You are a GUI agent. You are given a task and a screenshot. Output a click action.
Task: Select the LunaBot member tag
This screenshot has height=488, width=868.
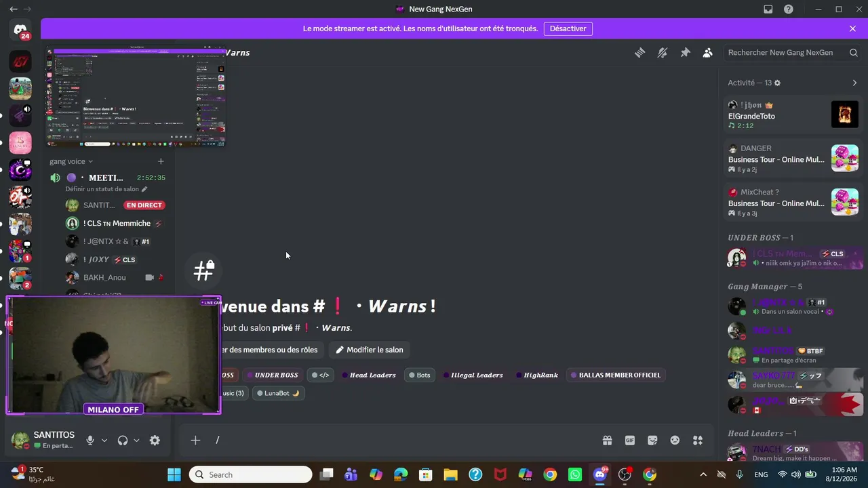point(278,393)
